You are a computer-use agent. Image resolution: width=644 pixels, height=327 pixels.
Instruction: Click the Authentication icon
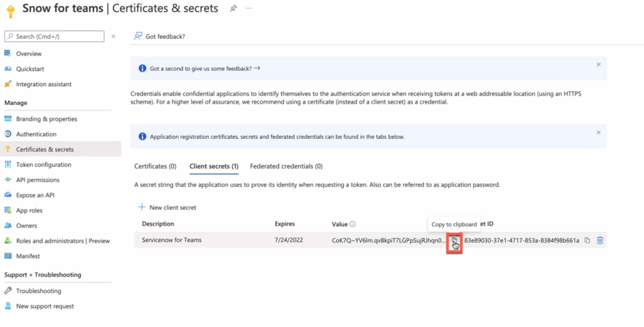(x=7, y=134)
